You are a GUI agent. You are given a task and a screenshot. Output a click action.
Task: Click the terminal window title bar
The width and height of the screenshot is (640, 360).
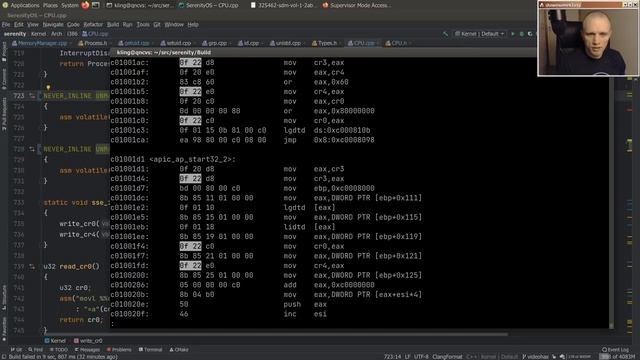[323, 52]
